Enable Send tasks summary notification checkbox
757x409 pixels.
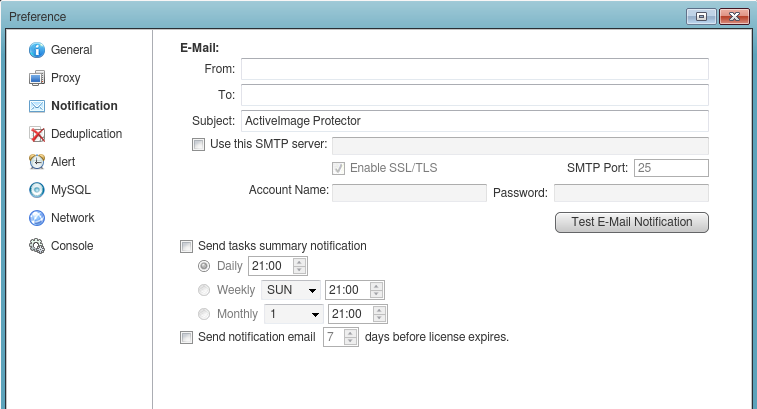coord(186,246)
